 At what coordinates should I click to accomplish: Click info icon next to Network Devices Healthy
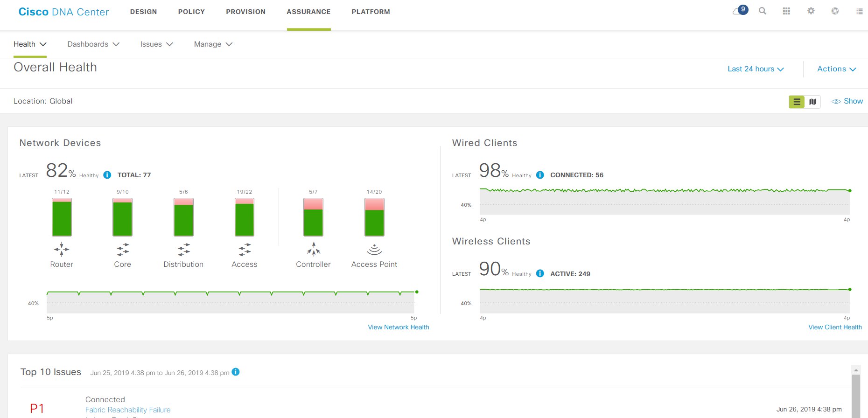click(107, 175)
